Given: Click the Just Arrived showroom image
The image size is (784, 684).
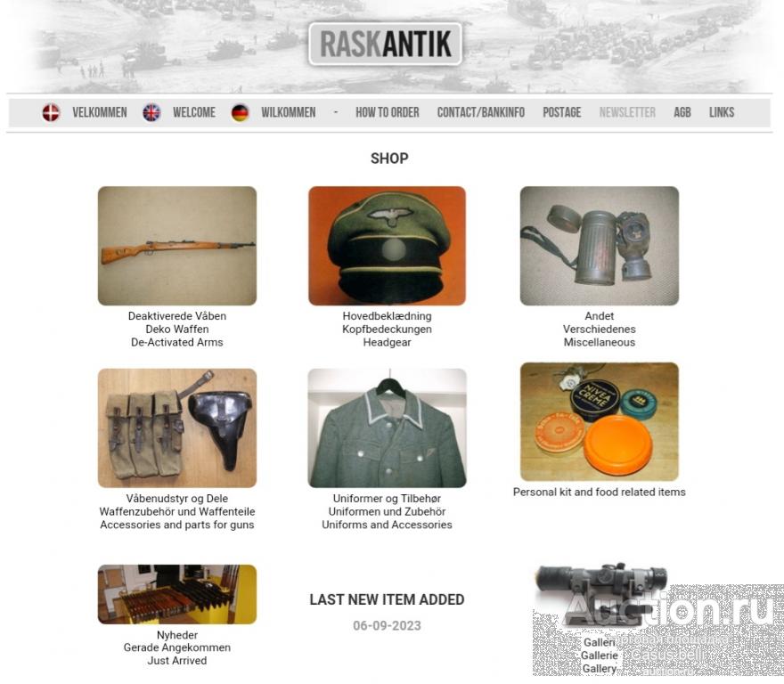Looking at the screenshot, I should click(x=177, y=595).
